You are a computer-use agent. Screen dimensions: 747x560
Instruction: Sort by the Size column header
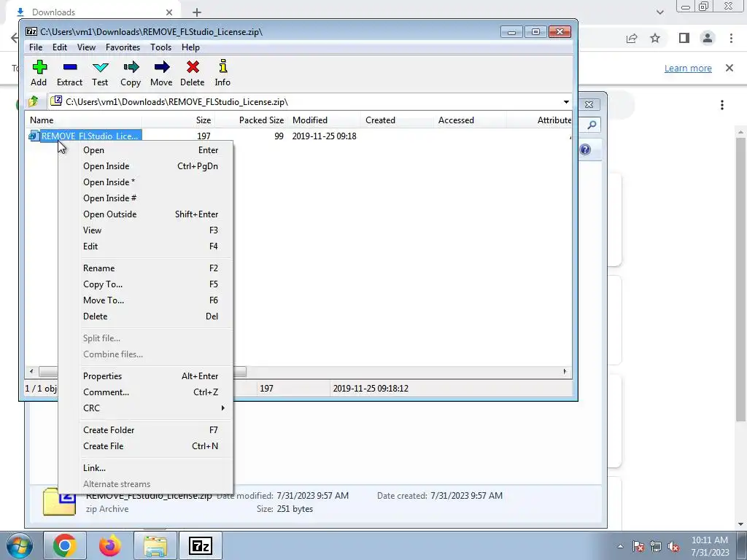tap(178, 120)
